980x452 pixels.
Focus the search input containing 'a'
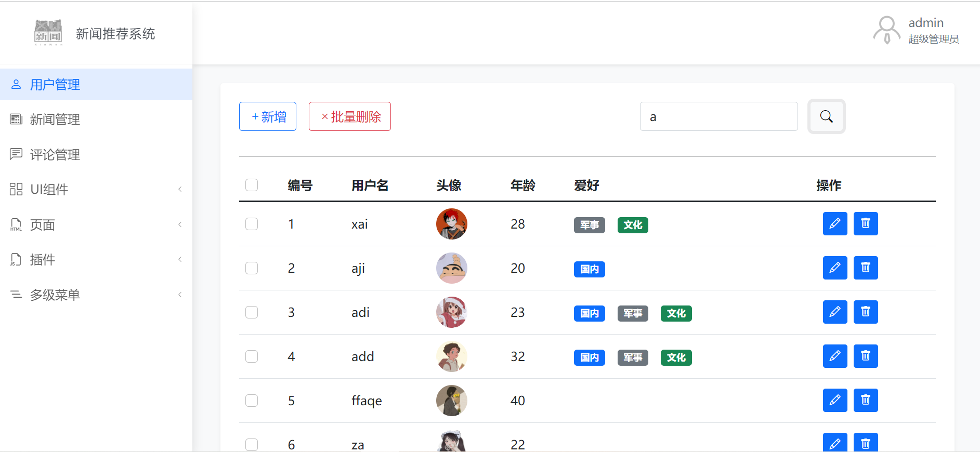[x=718, y=116]
